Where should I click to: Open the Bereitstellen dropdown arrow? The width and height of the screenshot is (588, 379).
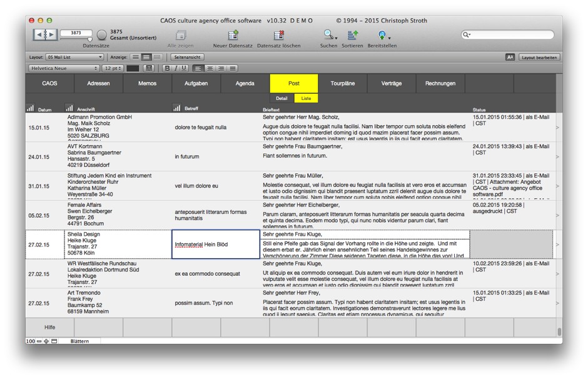pos(389,38)
